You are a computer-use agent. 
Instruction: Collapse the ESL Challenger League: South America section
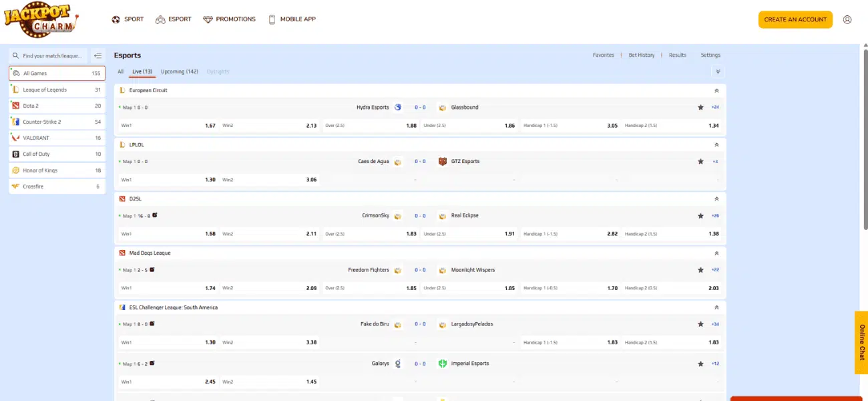(716, 307)
